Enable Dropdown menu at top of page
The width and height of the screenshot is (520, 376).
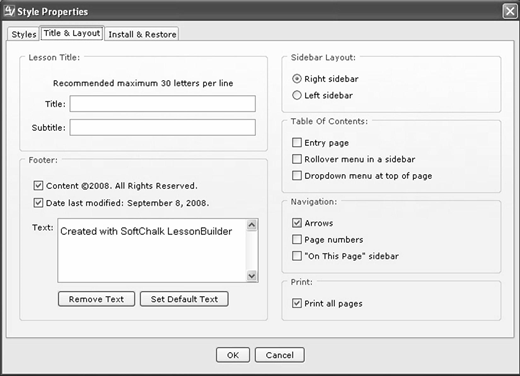[x=297, y=176]
